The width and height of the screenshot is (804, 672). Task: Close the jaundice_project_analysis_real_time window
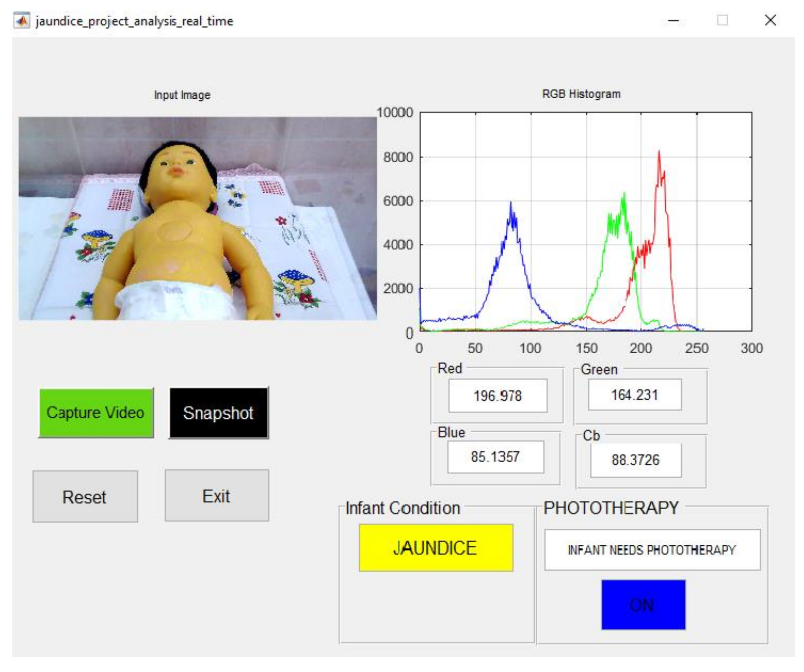coord(770,20)
